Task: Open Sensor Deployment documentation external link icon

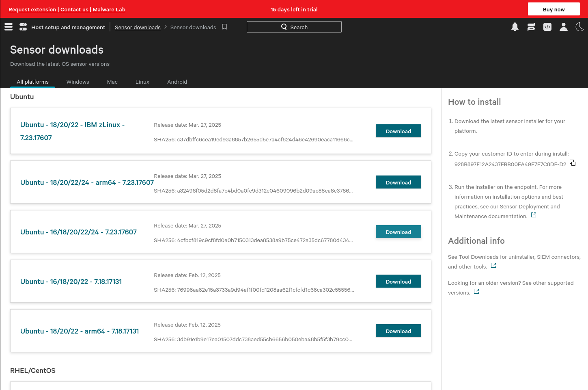Action: [534, 215]
